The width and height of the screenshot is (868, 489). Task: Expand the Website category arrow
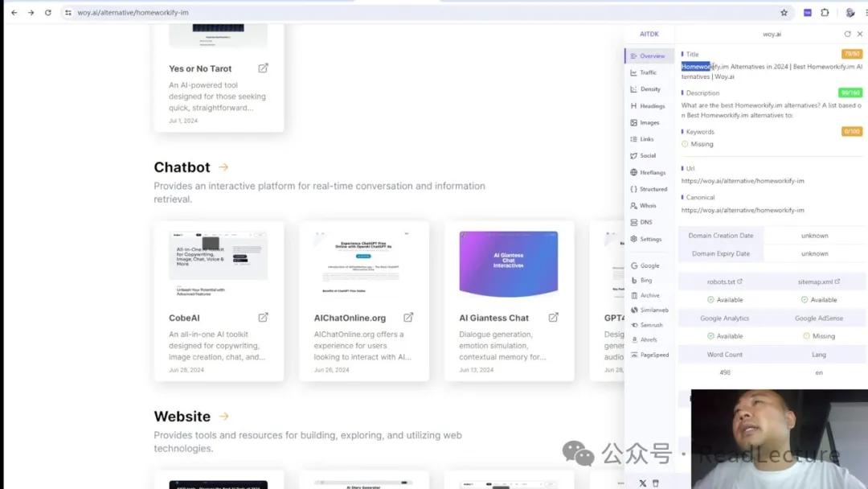click(223, 417)
